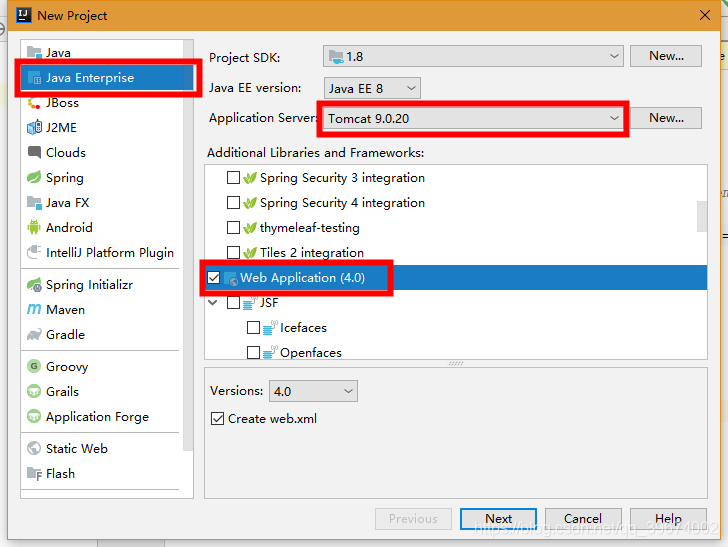Click the Groovy G icon
The height and width of the screenshot is (547, 728).
tap(34, 366)
